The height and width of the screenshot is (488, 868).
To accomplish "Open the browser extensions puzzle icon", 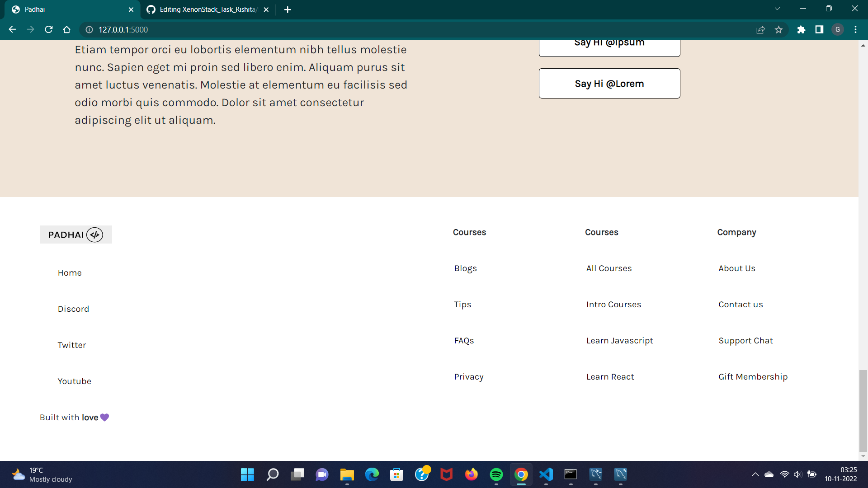I will tap(801, 29).
